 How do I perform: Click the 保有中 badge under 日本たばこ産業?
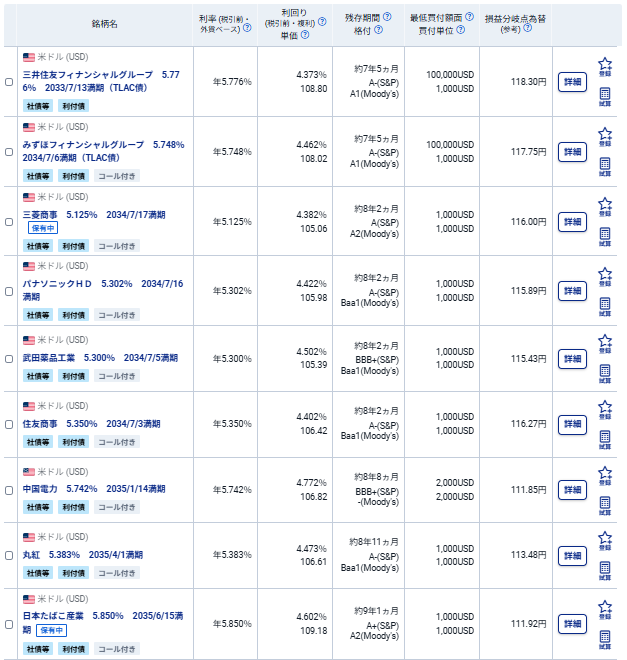[53, 631]
